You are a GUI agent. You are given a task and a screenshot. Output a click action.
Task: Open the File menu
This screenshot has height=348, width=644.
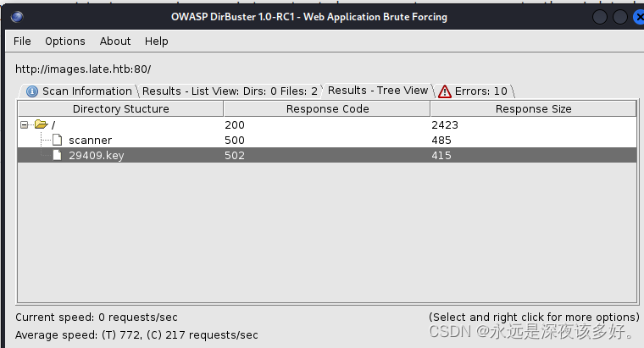click(x=22, y=41)
